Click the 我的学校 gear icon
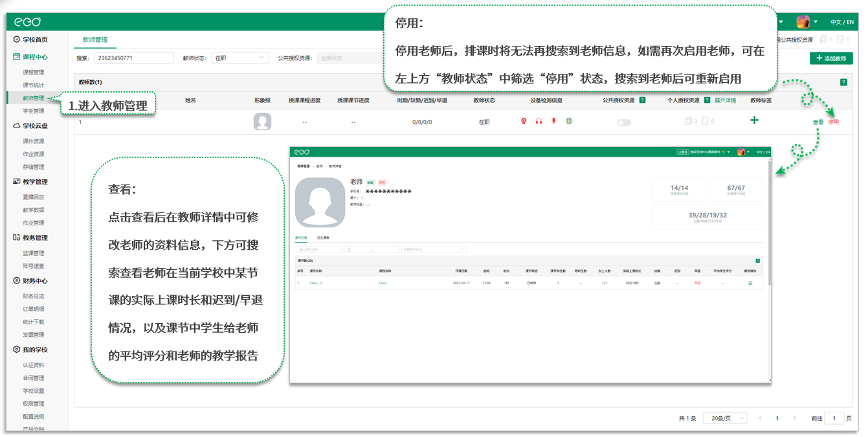Image resolution: width=868 pixels, height=437 pixels. (x=16, y=350)
